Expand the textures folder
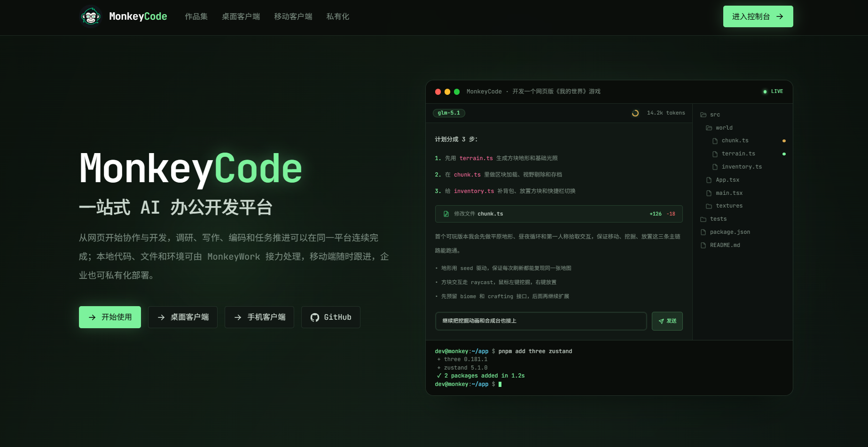This screenshot has width=868, height=447. 724,206
